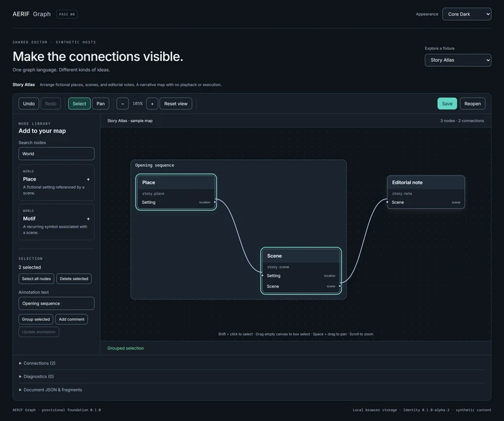The height and width of the screenshot is (421, 504).
Task: Select the Place node header on canvas
Action: [176, 182]
